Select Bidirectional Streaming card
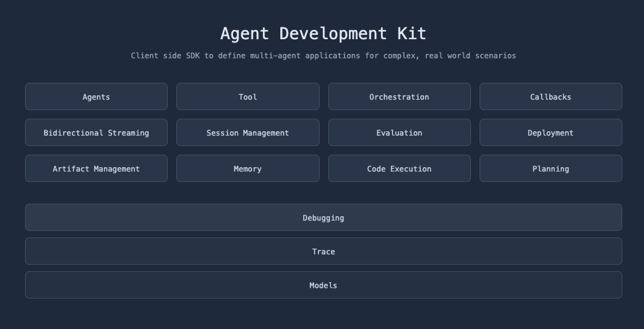 point(96,133)
